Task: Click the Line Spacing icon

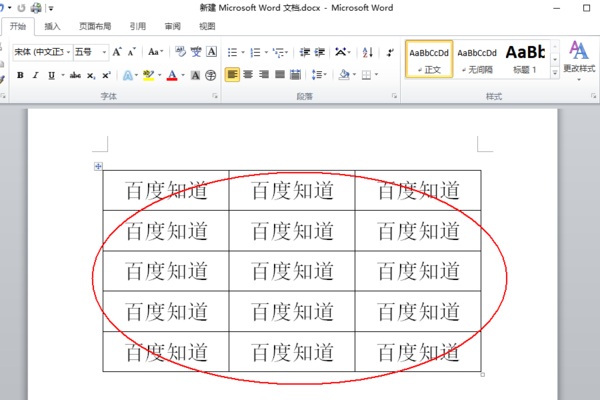Action: [316, 75]
